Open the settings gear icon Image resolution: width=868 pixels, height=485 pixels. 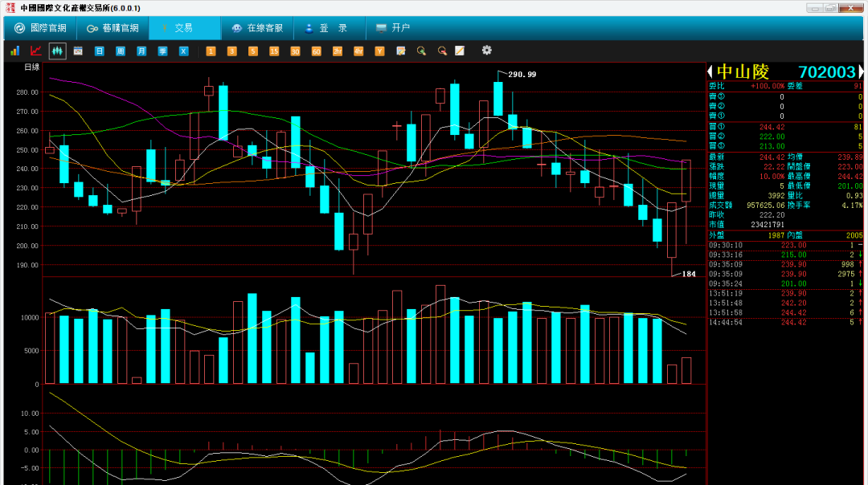(486, 51)
